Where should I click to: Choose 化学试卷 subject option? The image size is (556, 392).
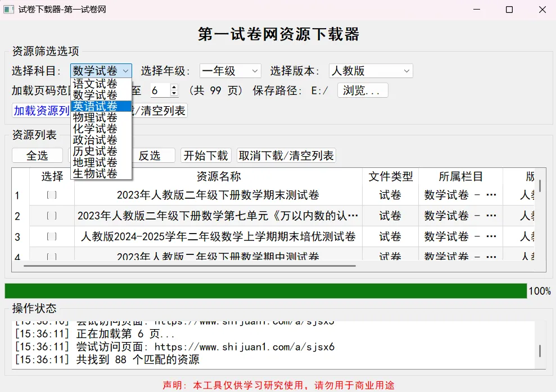(101, 129)
